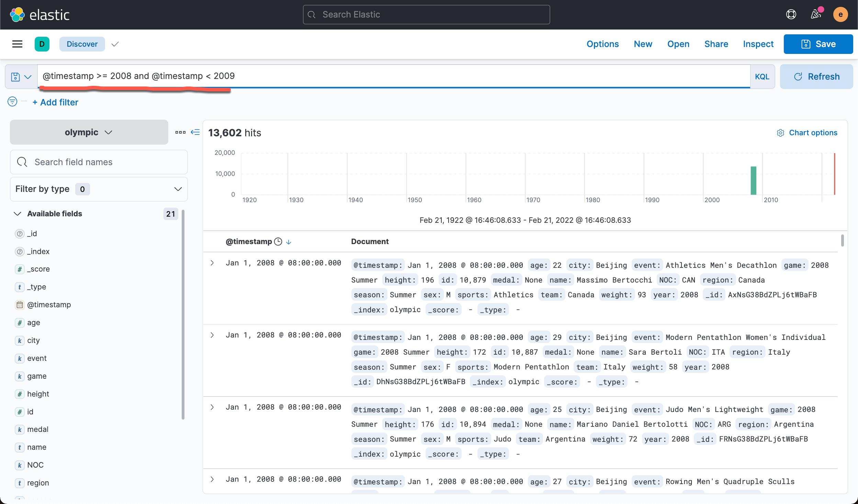Open the user profile avatar 'e'

pyautogui.click(x=840, y=14)
